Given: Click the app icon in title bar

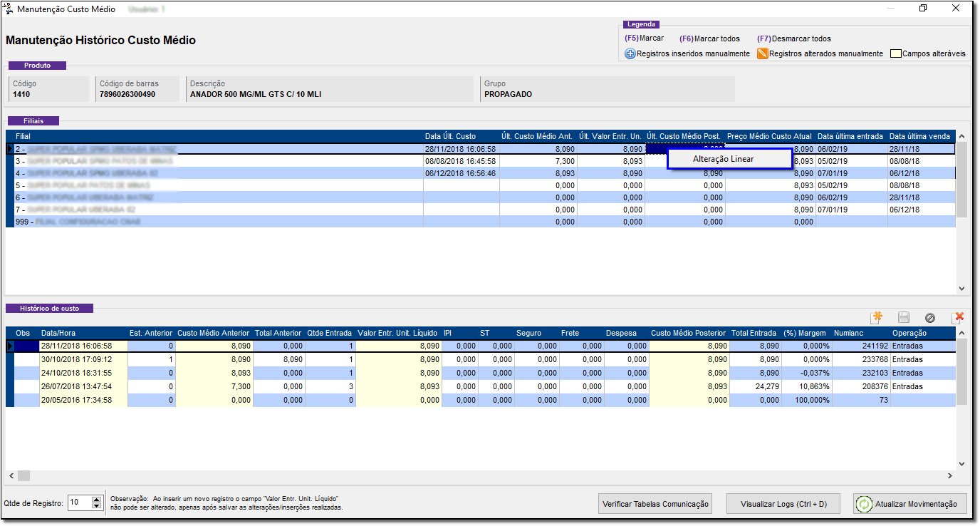Looking at the screenshot, I should 9,9.
